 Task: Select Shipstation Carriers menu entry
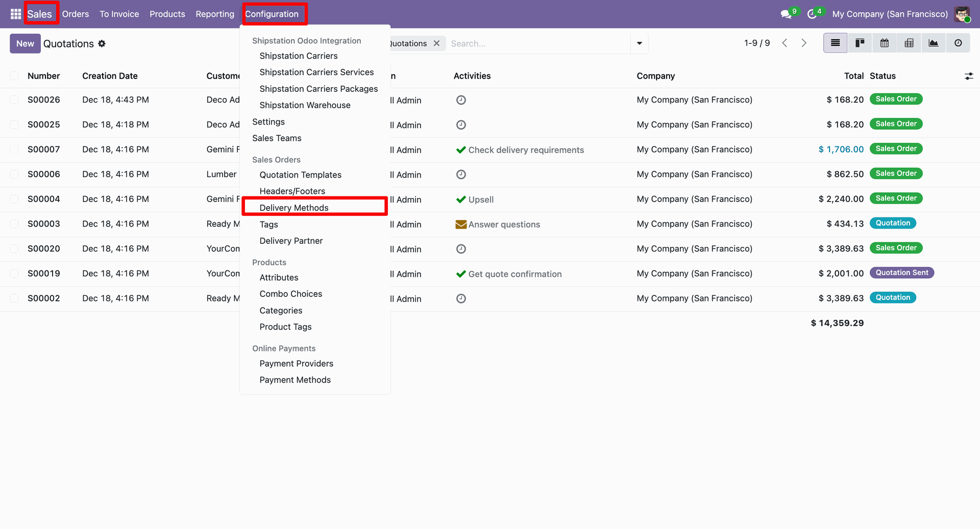point(298,56)
